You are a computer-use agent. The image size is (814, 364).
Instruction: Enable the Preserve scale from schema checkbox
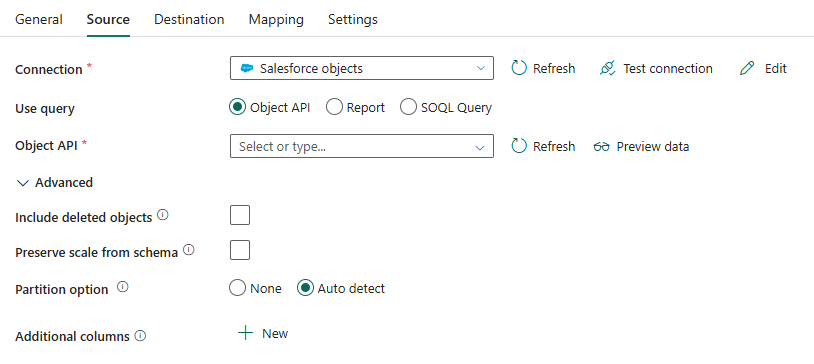240,250
